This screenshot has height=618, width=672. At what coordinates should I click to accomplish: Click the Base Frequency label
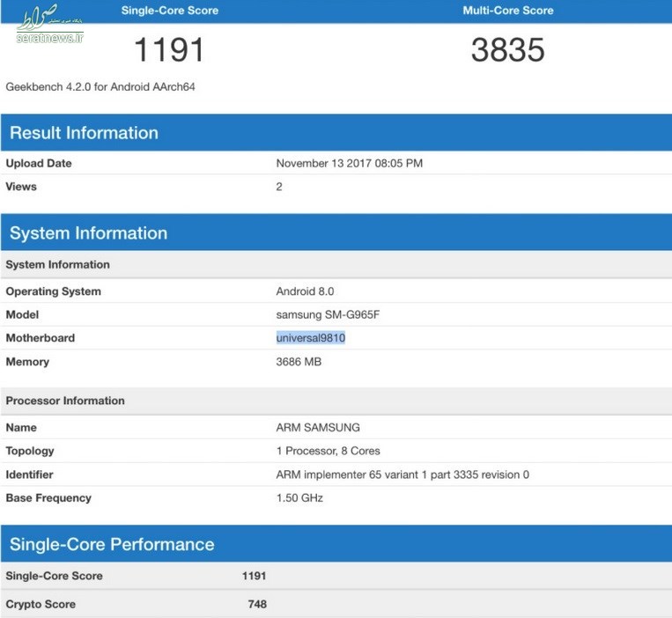(x=48, y=498)
